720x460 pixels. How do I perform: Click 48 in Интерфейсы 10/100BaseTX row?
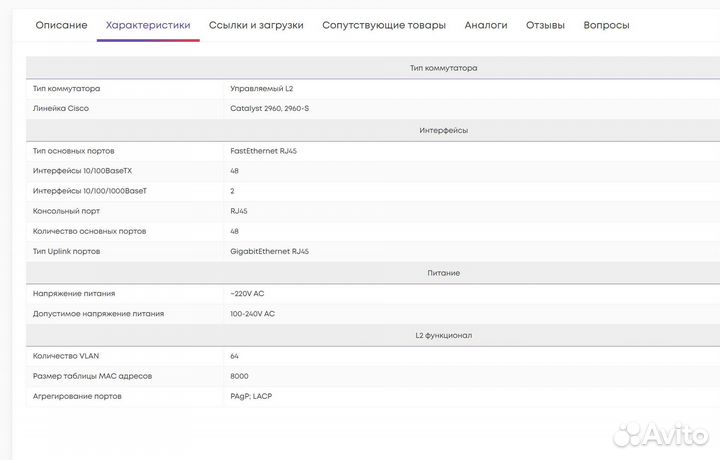(x=234, y=171)
